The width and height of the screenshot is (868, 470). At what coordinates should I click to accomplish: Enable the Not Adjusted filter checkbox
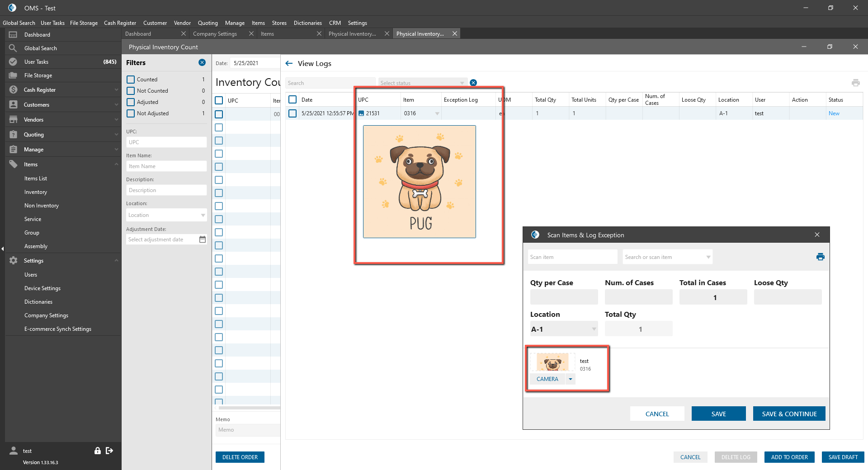coord(131,113)
